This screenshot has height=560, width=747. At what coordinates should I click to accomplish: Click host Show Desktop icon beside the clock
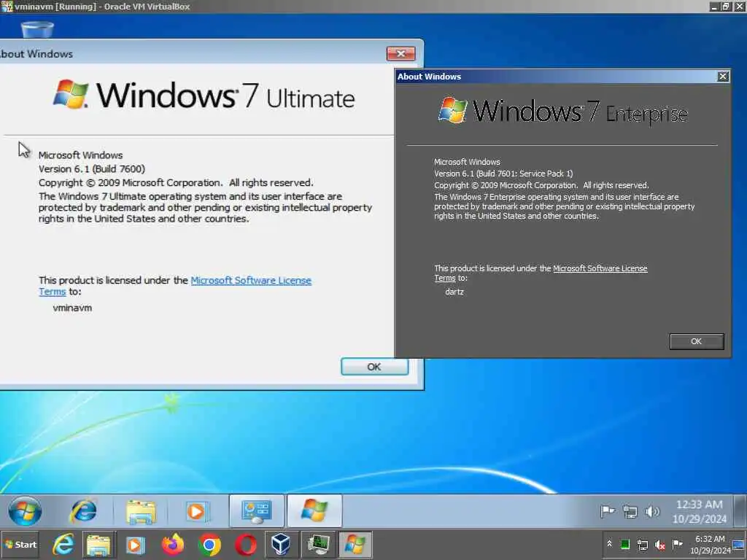coord(739,545)
